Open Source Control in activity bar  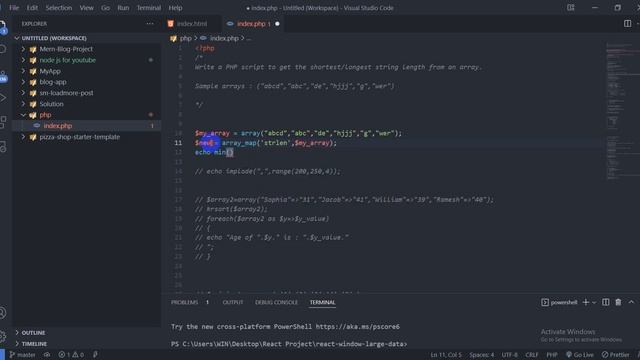pyautogui.click(x=3, y=76)
